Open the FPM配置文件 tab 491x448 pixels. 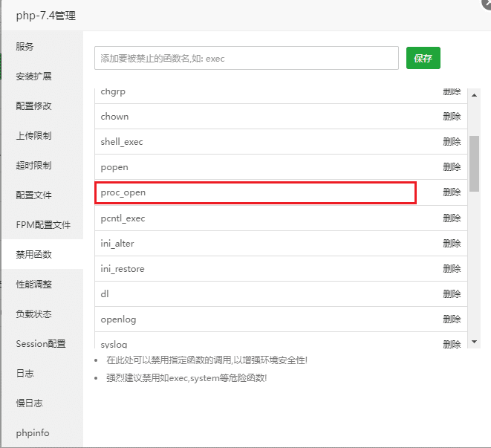coord(43,224)
